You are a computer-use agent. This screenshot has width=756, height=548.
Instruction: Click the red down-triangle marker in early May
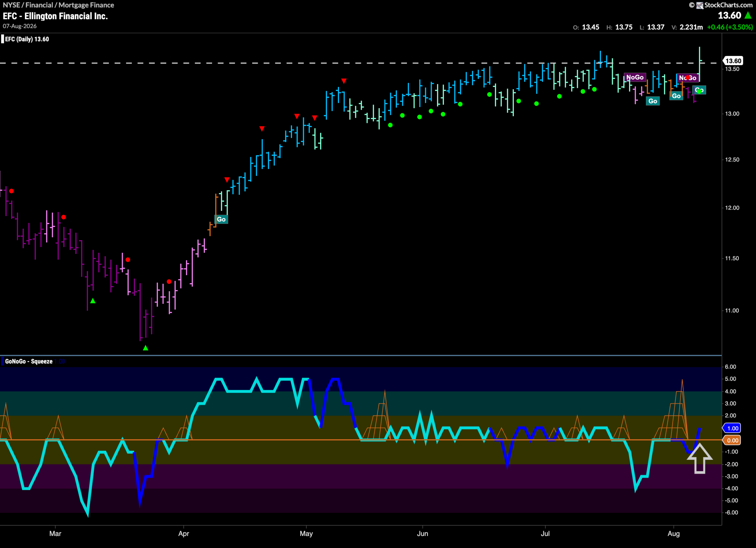point(315,118)
